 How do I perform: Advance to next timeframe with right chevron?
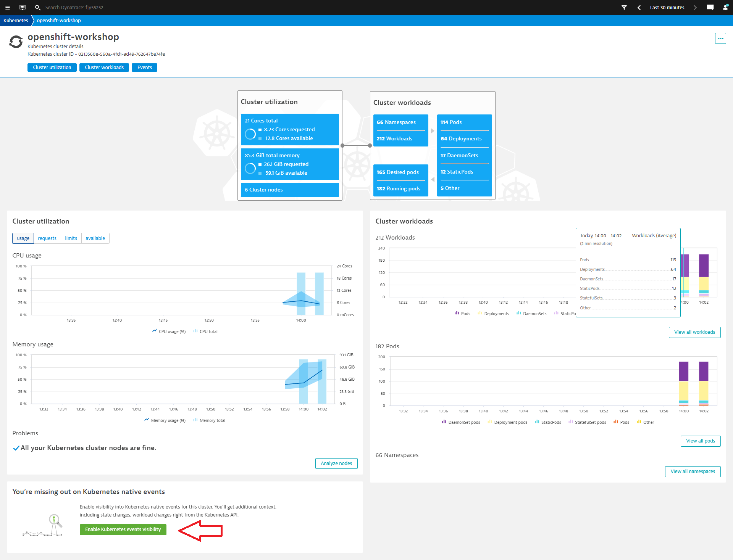[x=695, y=7]
